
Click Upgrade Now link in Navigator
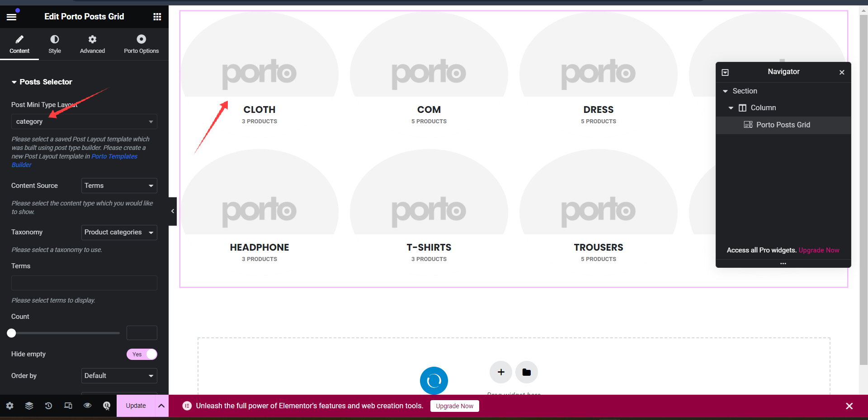click(819, 250)
